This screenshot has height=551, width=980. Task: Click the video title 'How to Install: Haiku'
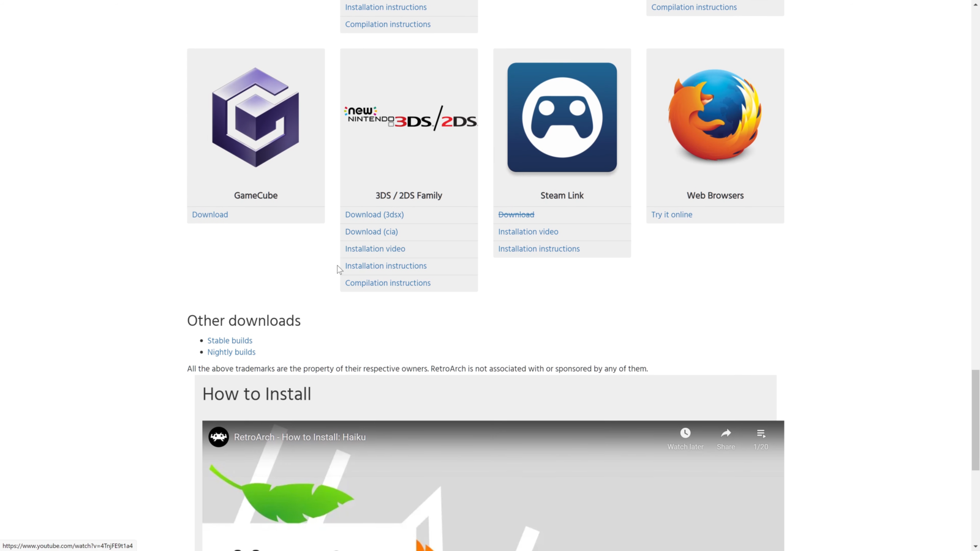click(x=300, y=437)
